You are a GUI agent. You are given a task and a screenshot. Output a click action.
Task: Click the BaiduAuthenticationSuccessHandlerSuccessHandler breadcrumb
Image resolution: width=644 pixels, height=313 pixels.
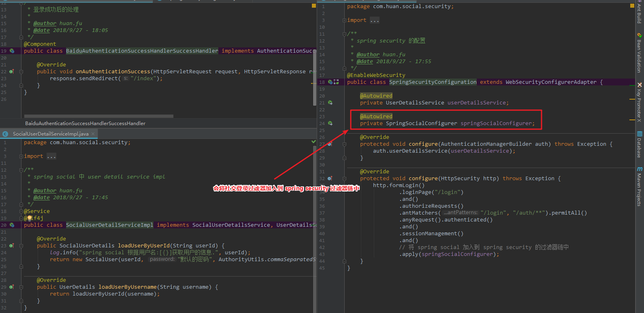[85, 123]
